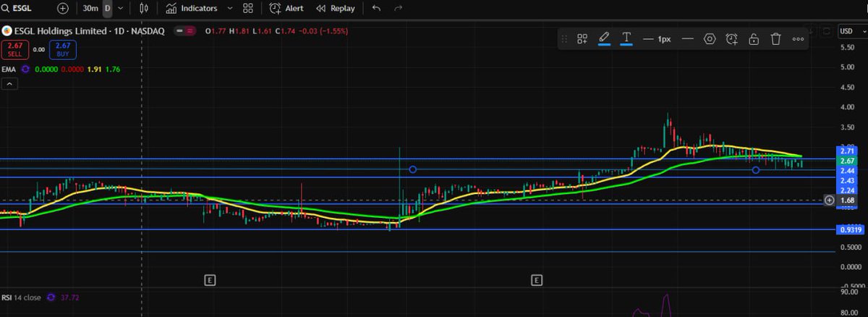Open the right earnings E marker
The image size is (868, 317).
(537, 279)
